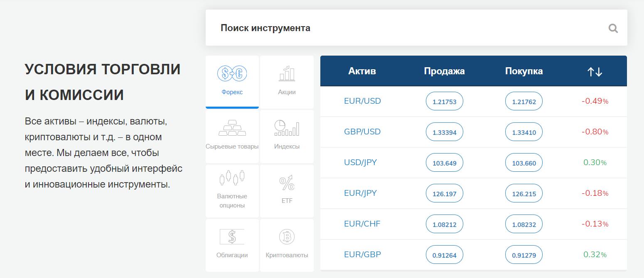Viewport: 644px width, 278px height.
Task: Open the Акции section via the bar-chart icon
Action: click(x=287, y=75)
